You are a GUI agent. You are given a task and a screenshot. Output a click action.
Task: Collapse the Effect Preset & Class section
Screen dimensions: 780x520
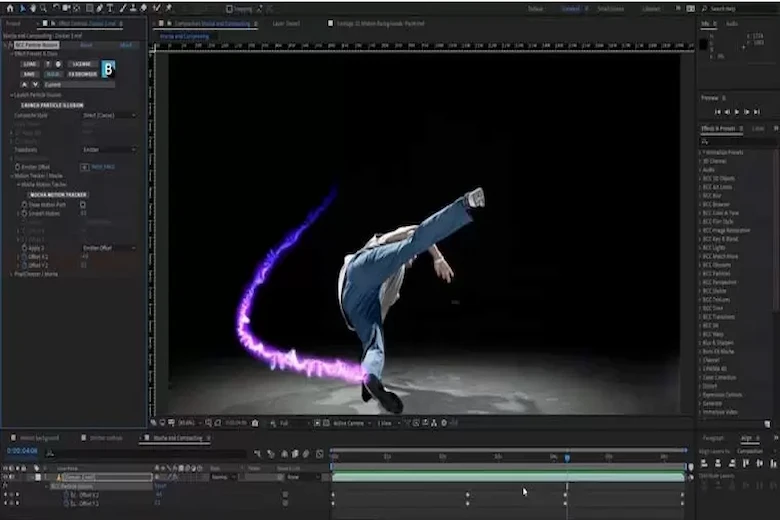point(12,54)
